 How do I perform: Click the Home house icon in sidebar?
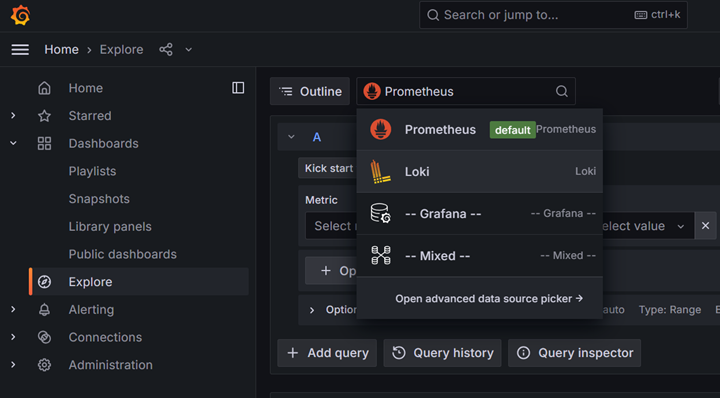coord(45,88)
